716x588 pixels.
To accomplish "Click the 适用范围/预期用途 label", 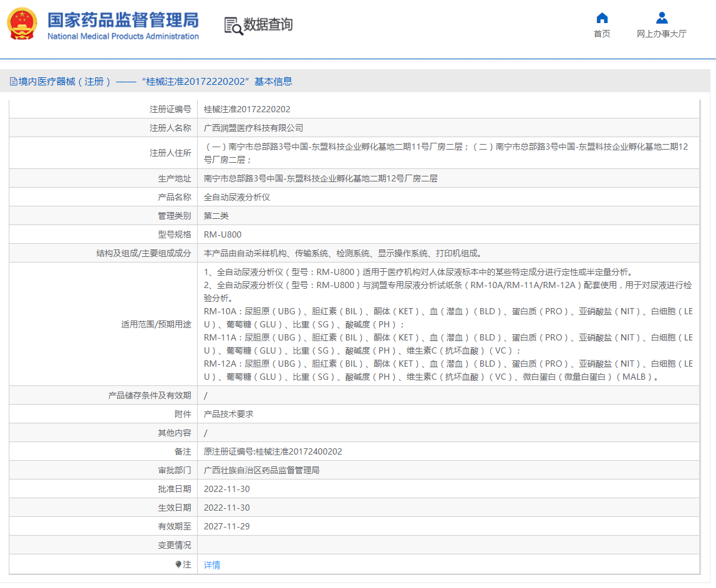I will tap(156, 324).
